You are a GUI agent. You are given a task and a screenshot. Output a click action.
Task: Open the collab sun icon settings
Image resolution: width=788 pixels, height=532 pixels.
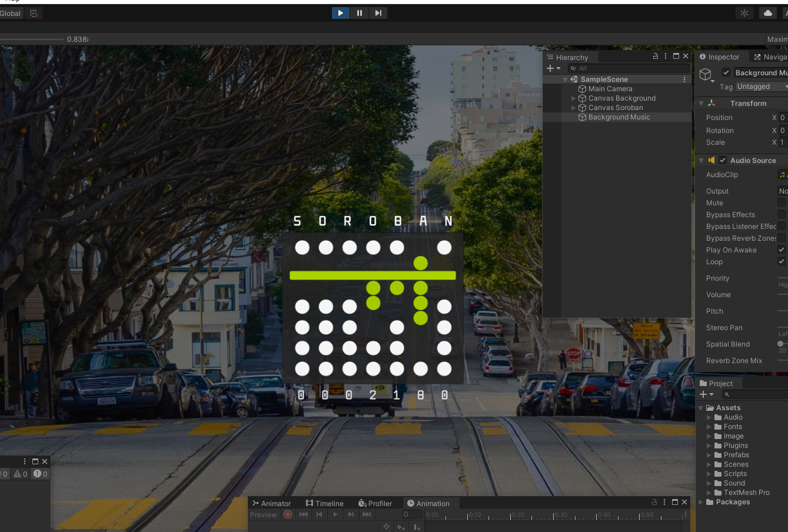click(744, 13)
